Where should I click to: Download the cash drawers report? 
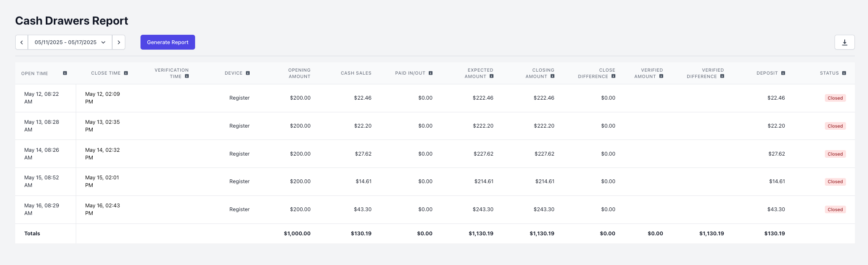844,42
